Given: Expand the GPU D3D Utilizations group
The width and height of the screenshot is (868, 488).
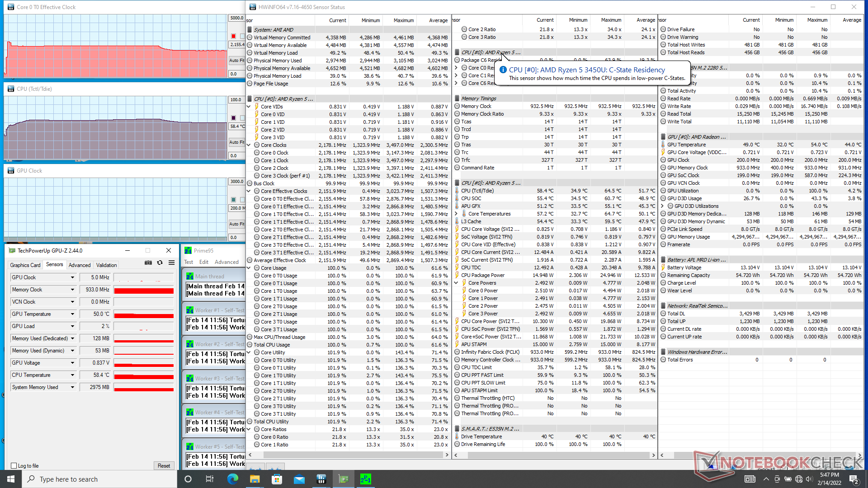Looking at the screenshot, I should pos(662,206).
